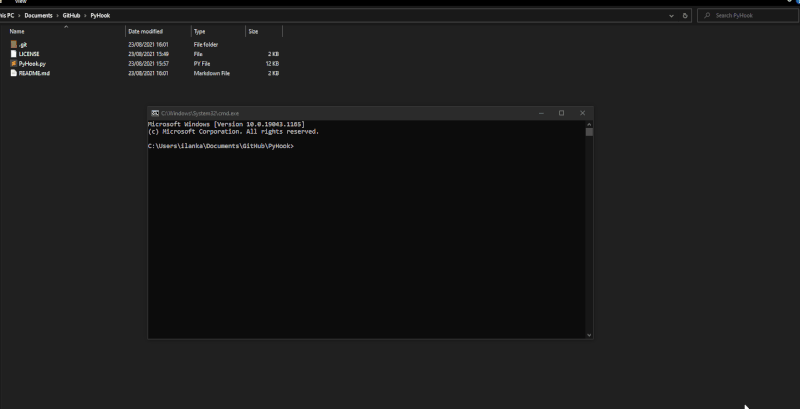800x409 pixels.
Task: Click the "PY File" type cell
Action: click(202, 63)
